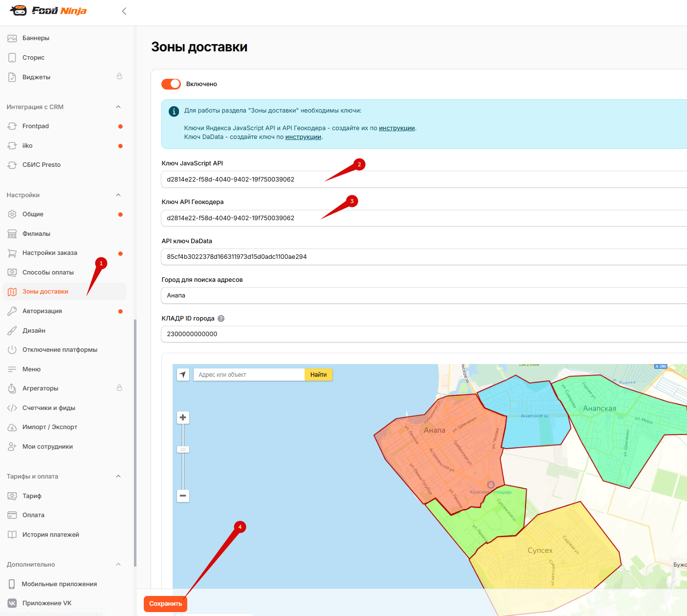This screenshot has width=687, height=616.
Task: Click the Дизайн brush icon
Action: coord(12,331)
